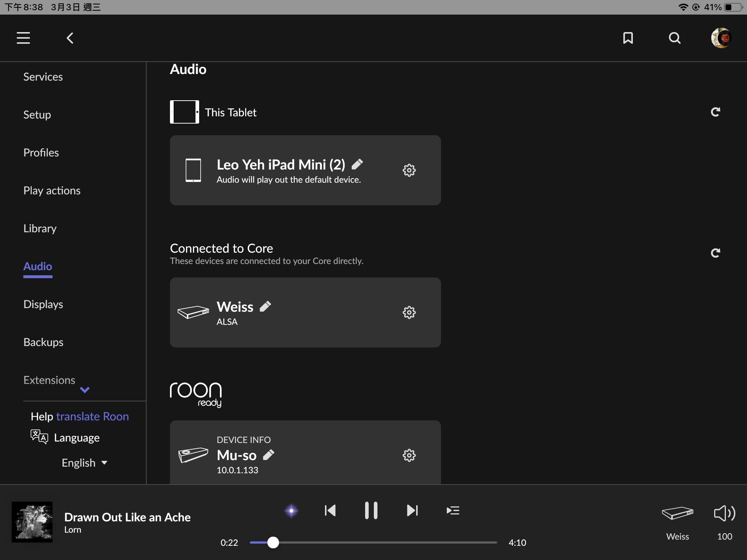
Task: Open the English language dropdown
Action: tap(85, 463)
